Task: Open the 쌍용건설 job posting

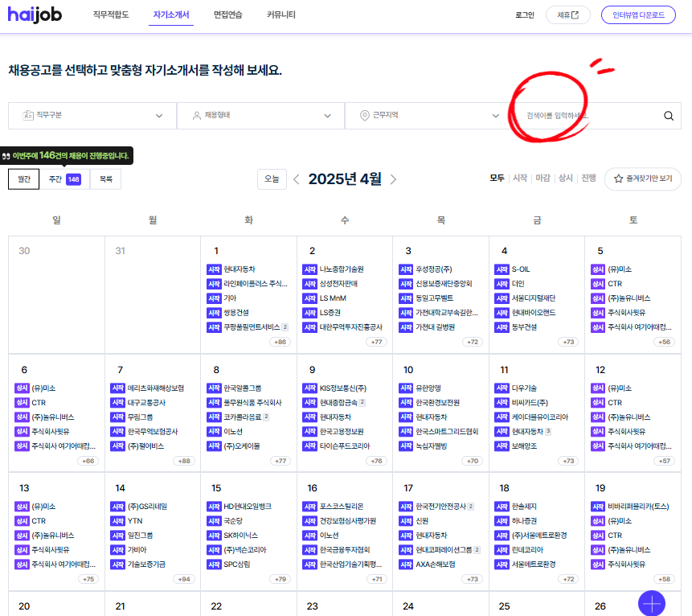Action: (236, 313)
